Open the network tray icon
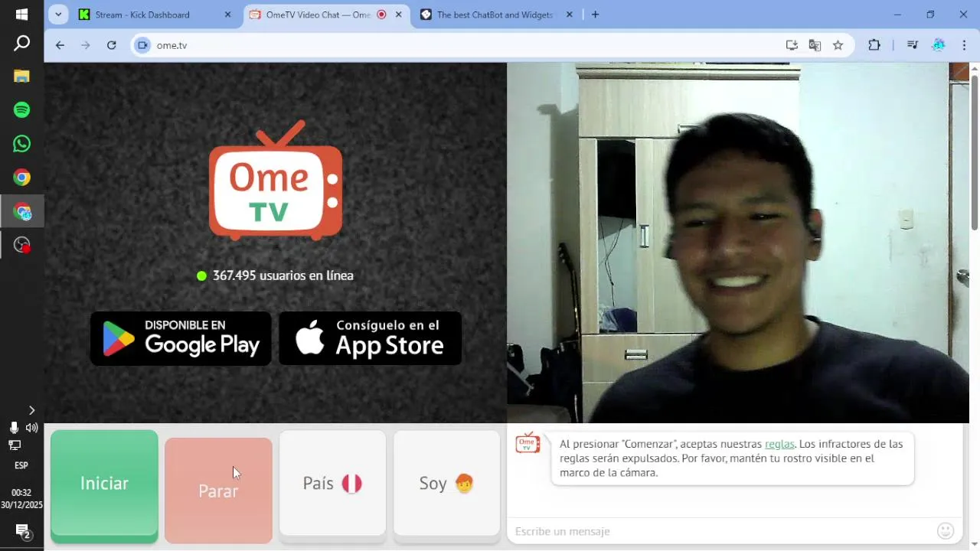The height and width of the screenshot is (551, 980). (x=14, y=445)
